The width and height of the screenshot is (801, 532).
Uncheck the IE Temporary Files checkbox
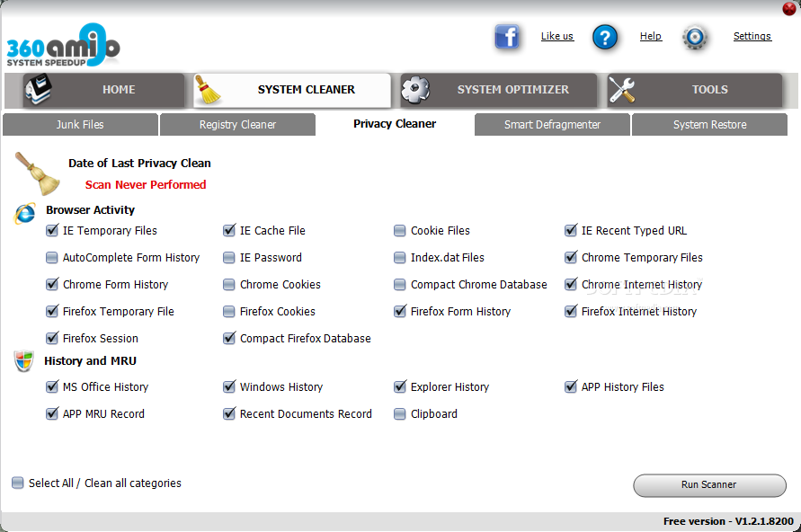click(52, 231)
